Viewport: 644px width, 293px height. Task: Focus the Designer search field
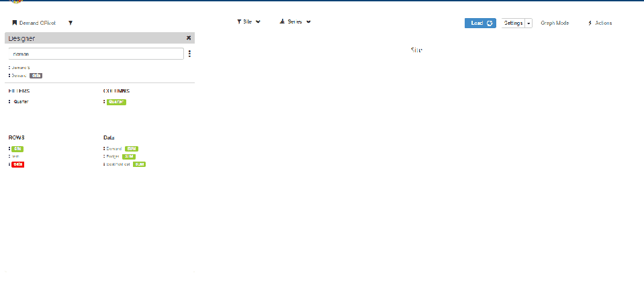click(96, 54)
